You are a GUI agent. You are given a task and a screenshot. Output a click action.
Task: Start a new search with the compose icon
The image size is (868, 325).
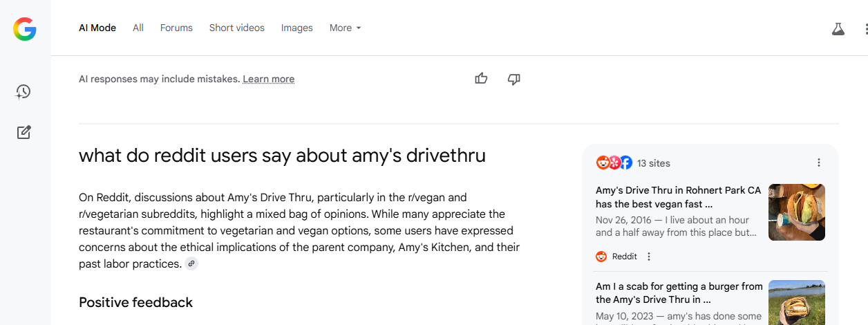[x=24, y=132]
